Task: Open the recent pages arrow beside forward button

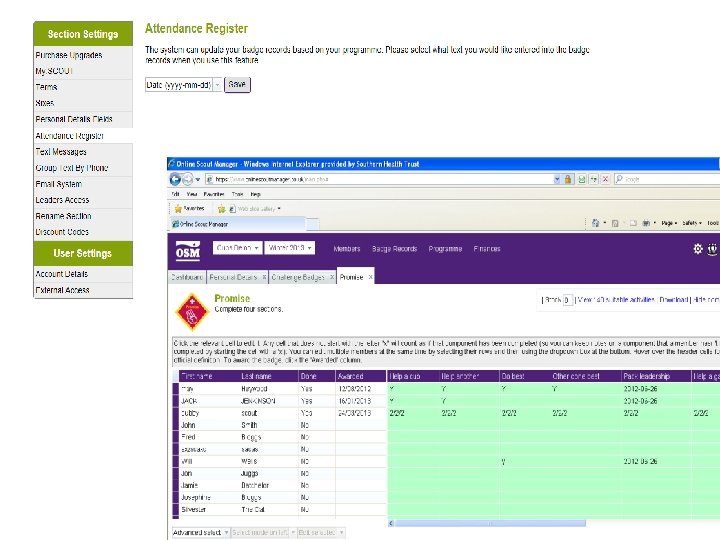Action: coord(198,180)
